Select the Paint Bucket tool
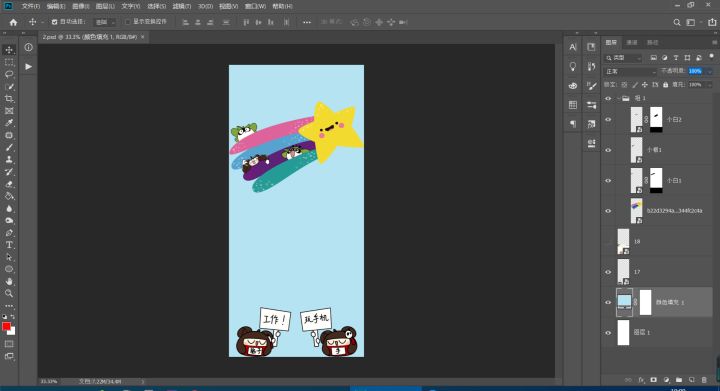720x391 pixels. click(x=9, y=196)
